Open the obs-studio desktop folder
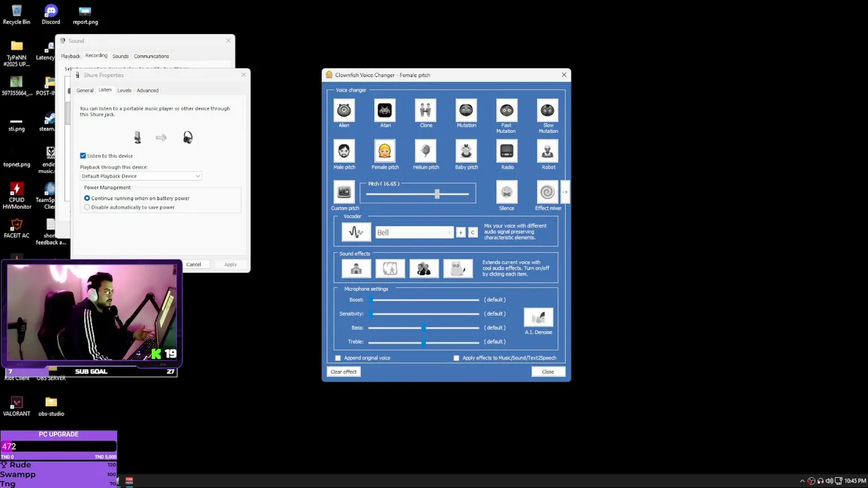 coord(51,406)
